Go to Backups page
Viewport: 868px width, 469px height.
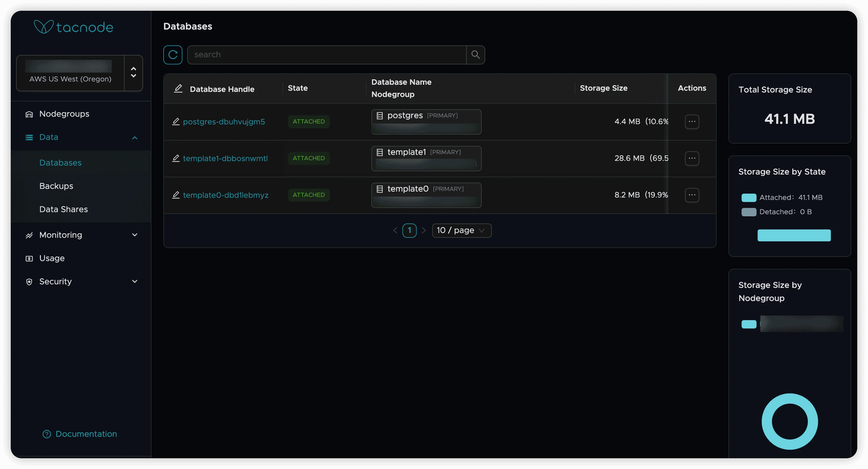(x=56, y=186)
